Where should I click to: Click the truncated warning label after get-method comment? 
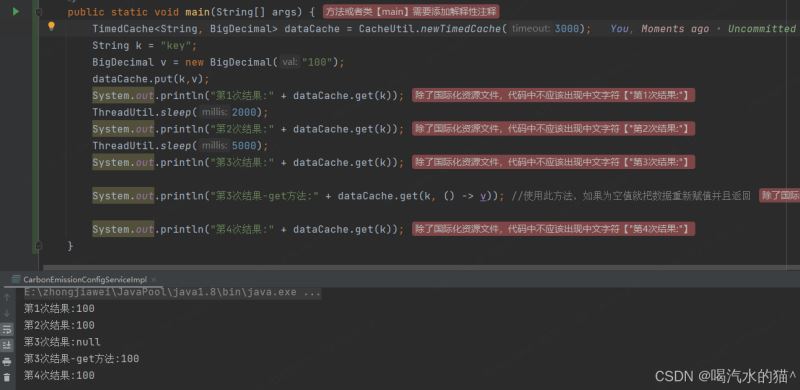780,196
